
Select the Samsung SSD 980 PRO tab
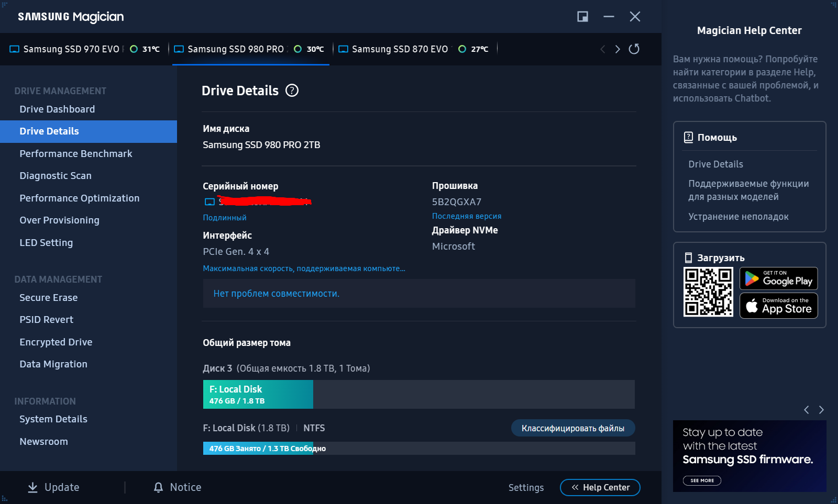tap(250, 49)
